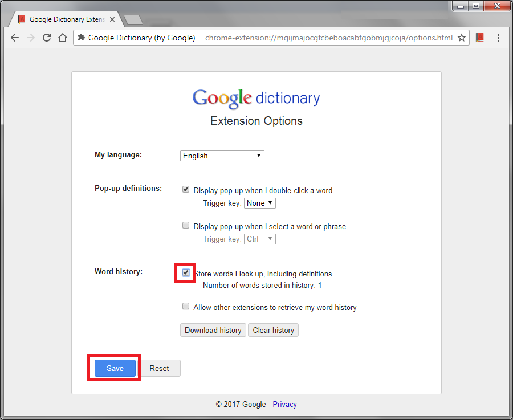This screenshot has height=420, width=513.
Task: Toggle display pop-up on double-click checkbox
Action: coord(186,190)
